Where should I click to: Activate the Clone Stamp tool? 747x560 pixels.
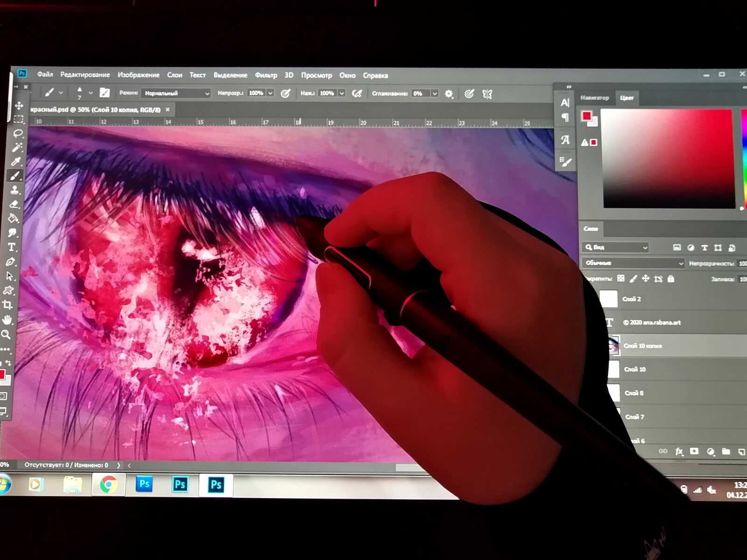point(15,190)
